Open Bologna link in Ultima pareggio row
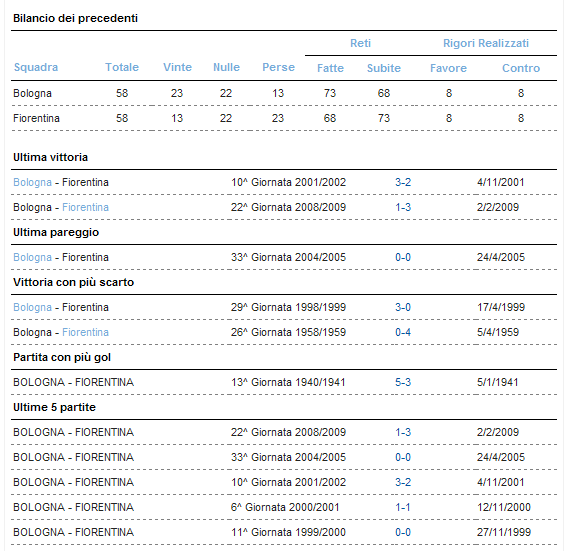 point(32,257)
